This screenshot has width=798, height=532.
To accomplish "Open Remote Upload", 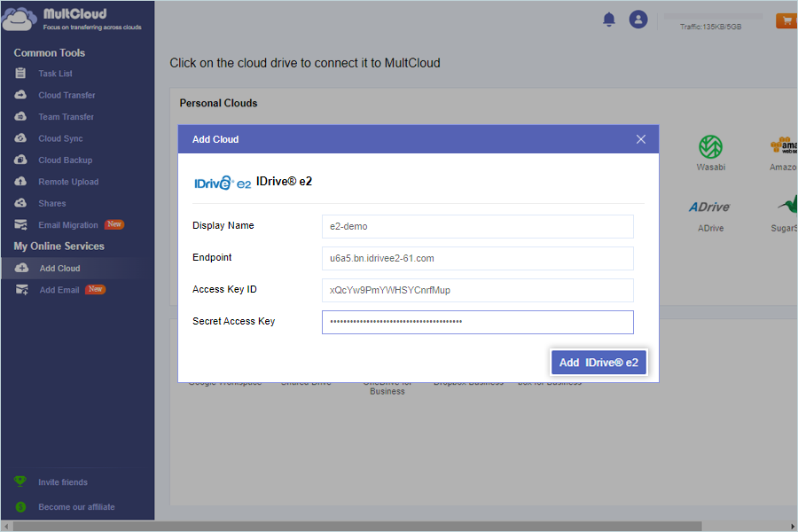I will [x=68, y=182].
